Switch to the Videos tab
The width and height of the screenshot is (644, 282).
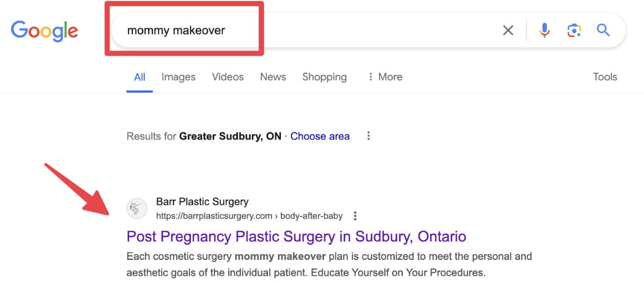[228, 77]
